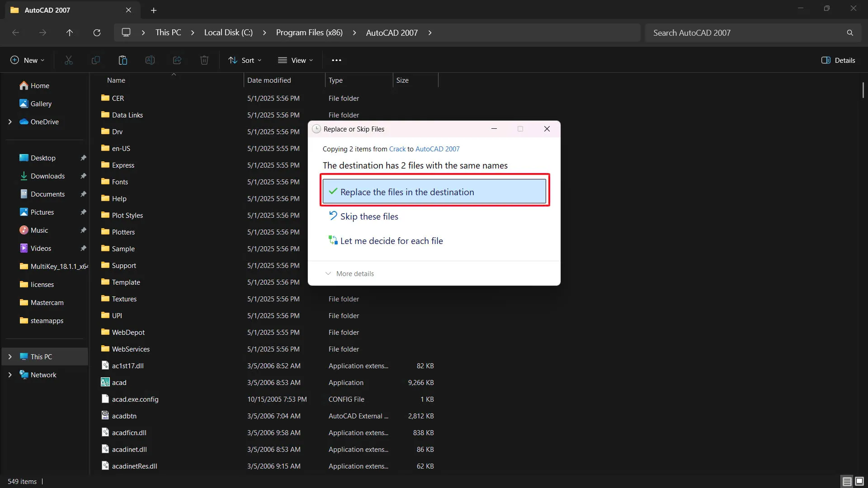Screen dimensions: 868x488
Task: Select Program Files (x86) breadcrumb
Action: (309, 33)
